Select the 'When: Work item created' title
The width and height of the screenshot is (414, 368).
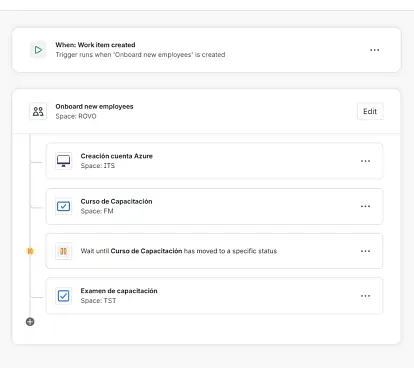[95, 45]
